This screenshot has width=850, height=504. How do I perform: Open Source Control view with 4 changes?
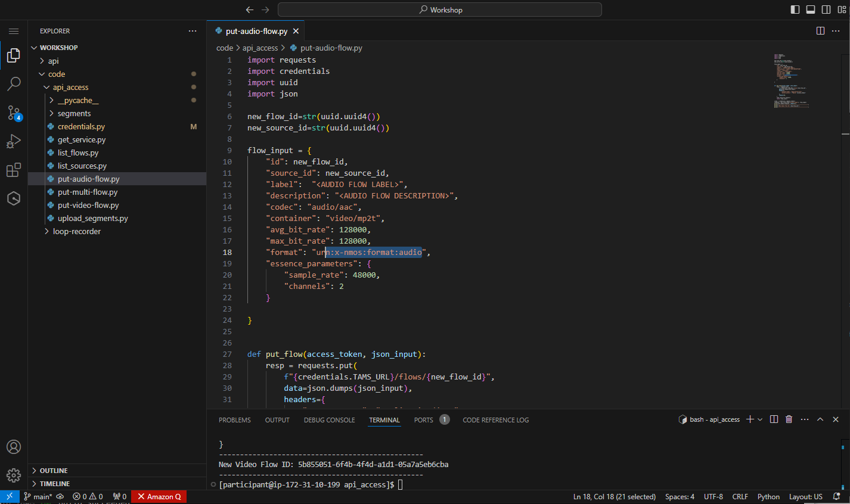[x=14, y=113]
